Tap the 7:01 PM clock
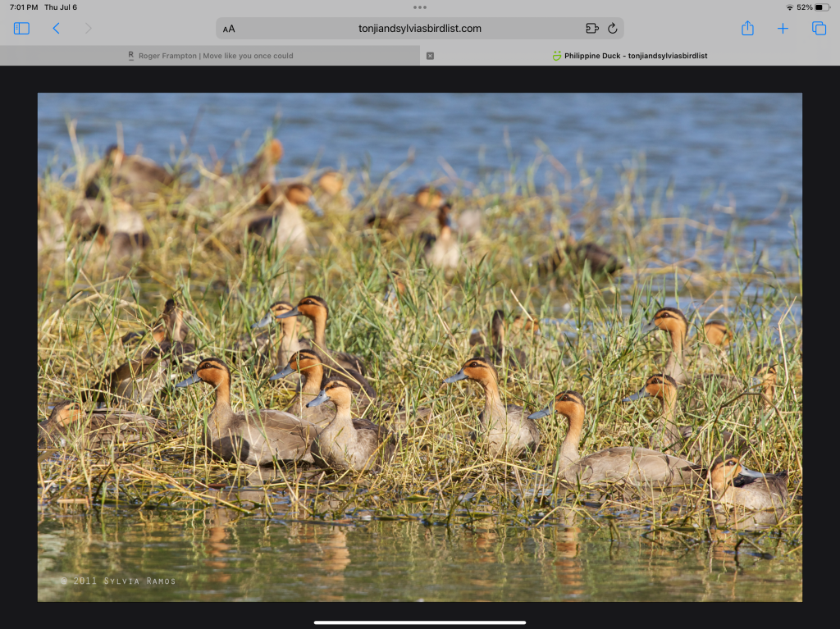Image resolution: width=840 pixels, height=629 pixels. 24,7
